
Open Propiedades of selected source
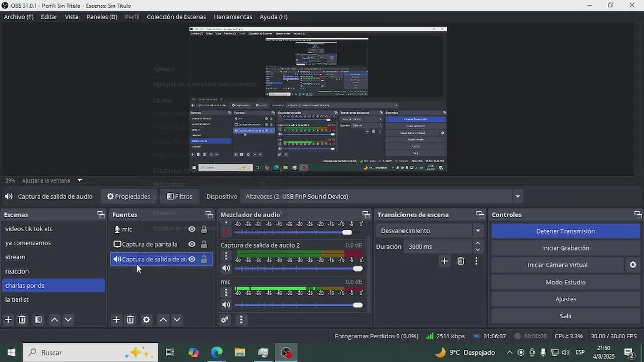click(x=129, y=196)
